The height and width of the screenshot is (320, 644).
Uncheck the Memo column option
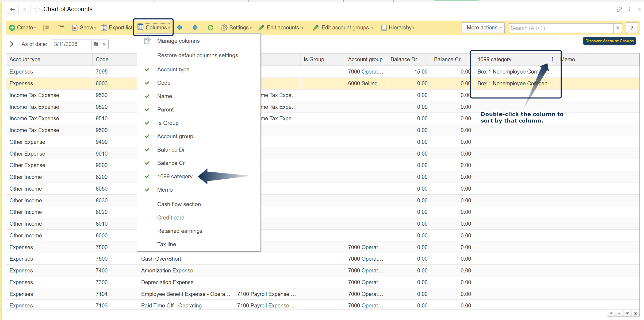165,190
